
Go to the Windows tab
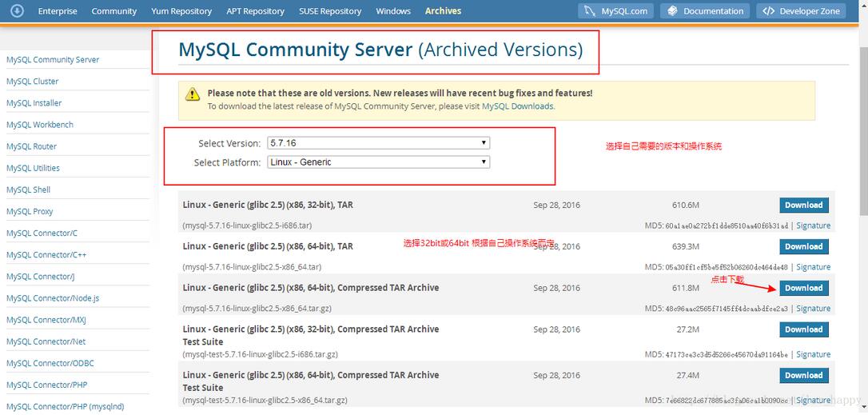point(393,11)
